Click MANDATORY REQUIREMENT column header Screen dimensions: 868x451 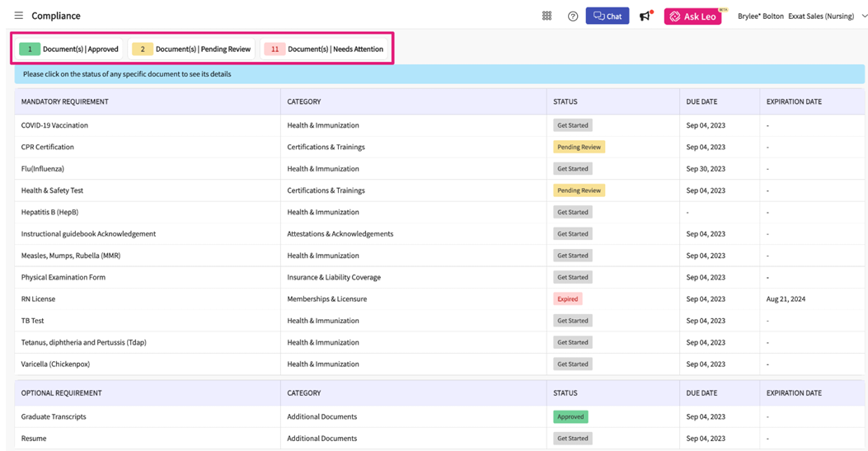[65, 101]
